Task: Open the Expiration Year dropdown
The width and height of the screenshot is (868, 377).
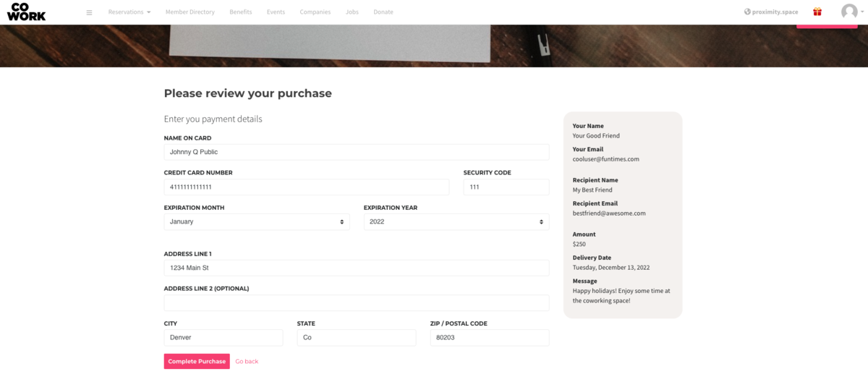Action: (x=456, y=221)
